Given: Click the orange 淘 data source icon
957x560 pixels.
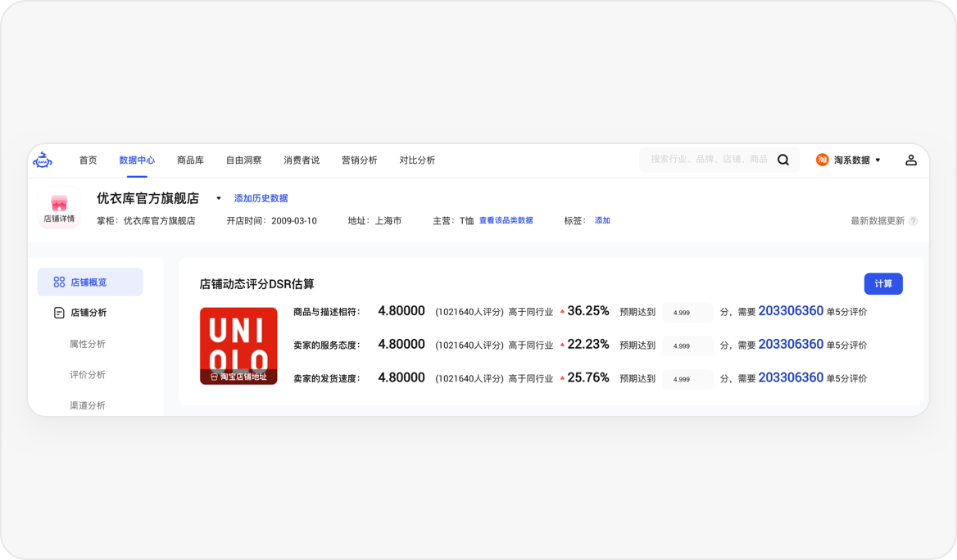Looking at the screenshot, I should [822, 160].
